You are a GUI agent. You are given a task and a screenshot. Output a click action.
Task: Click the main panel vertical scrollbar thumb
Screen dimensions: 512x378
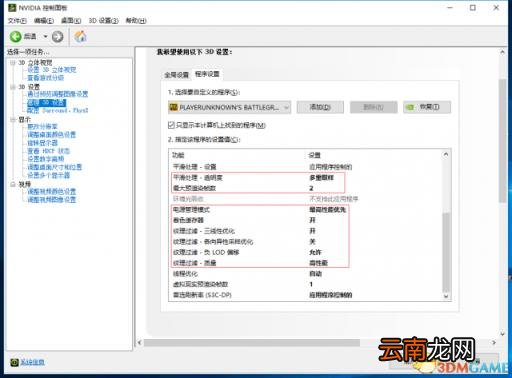coord(502,141)
